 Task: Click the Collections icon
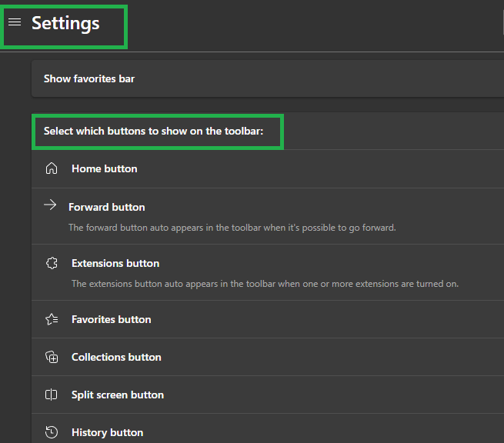click(52, 357)
